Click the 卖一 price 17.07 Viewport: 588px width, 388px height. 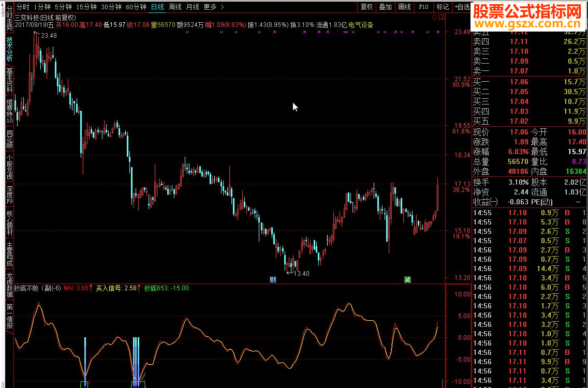click(x=519, y=71)
